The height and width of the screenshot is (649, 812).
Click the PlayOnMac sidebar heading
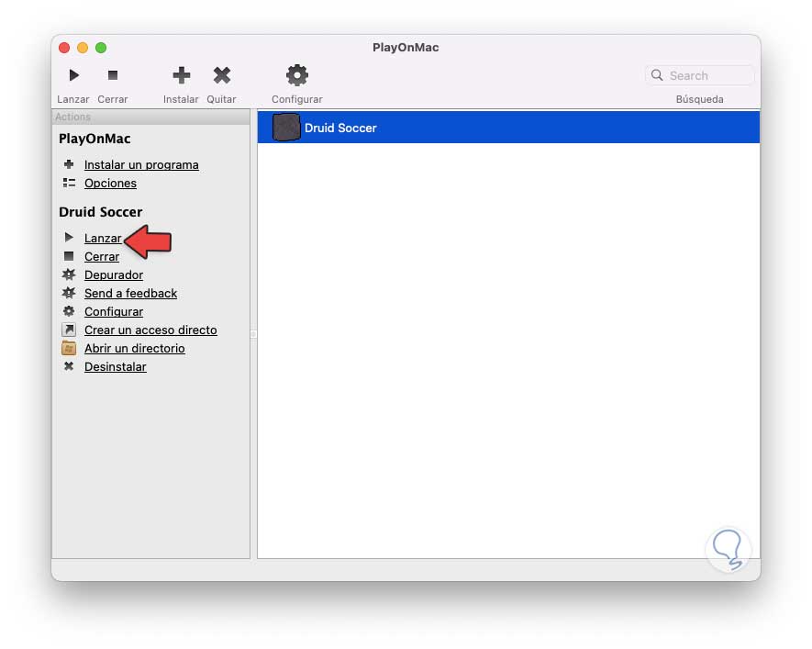95,139
